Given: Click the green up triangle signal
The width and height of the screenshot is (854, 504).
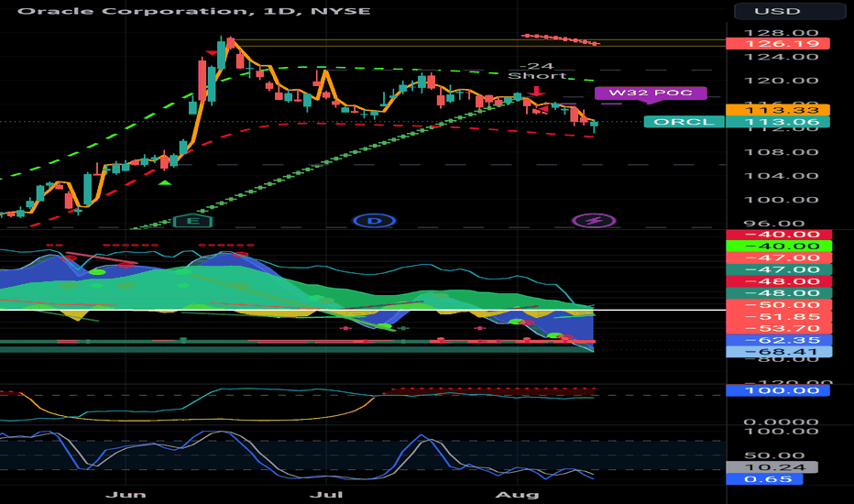Looking at the screenshot, I should (165, 183).
